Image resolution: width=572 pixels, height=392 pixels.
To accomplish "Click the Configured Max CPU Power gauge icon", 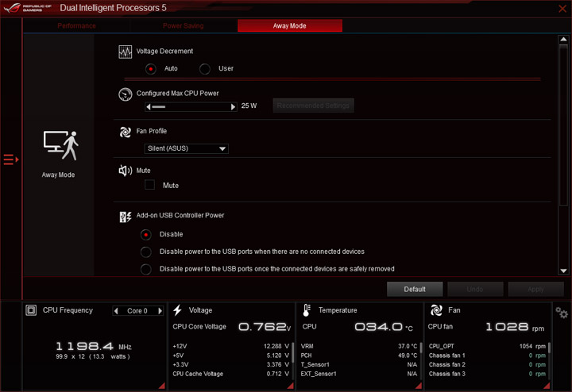I will pos(126,94).
